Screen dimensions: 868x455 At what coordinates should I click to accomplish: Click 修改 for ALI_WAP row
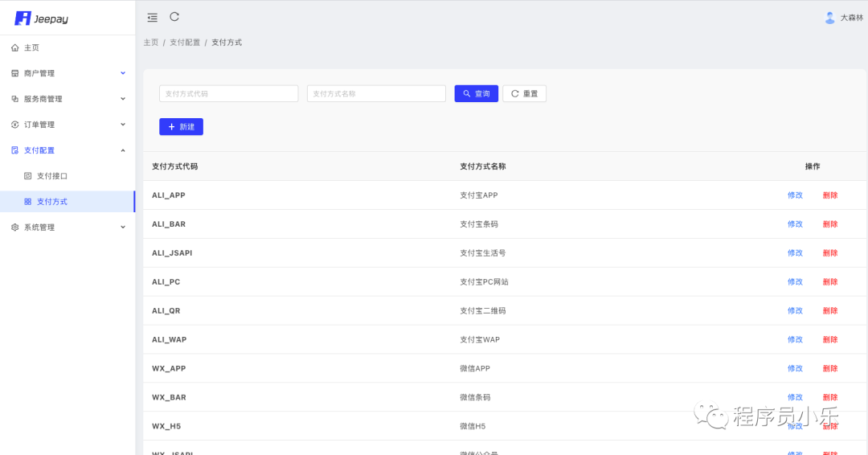click(x=795, y=339)
